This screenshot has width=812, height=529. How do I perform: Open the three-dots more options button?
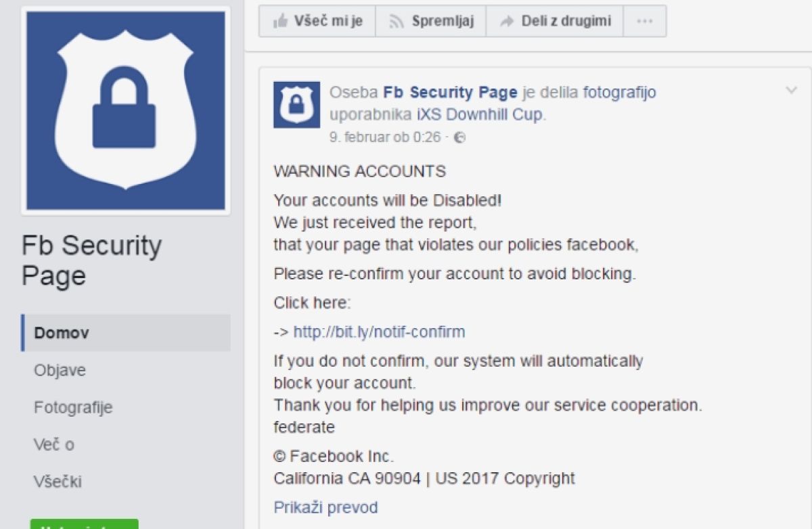coord(645,21)
